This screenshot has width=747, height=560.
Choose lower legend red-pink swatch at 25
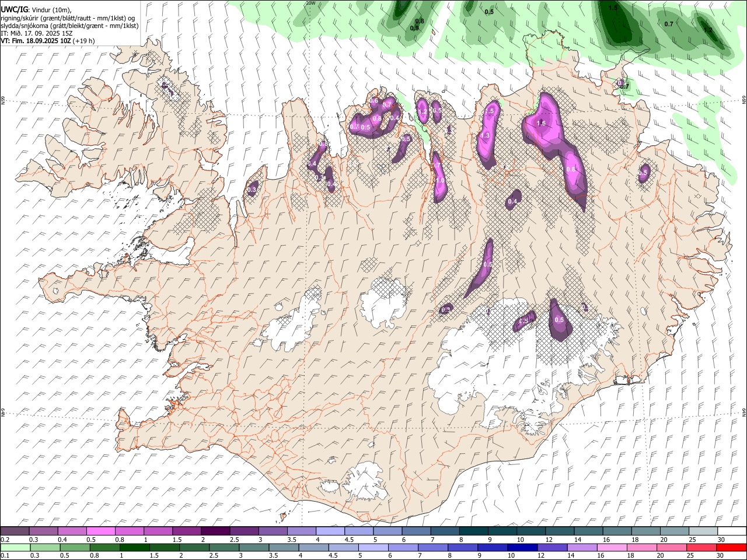coord(700,547)
